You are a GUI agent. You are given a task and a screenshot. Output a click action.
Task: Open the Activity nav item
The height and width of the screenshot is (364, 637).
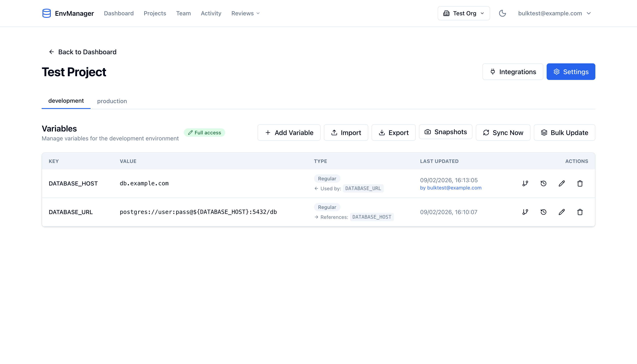click(x=211, y=13)
